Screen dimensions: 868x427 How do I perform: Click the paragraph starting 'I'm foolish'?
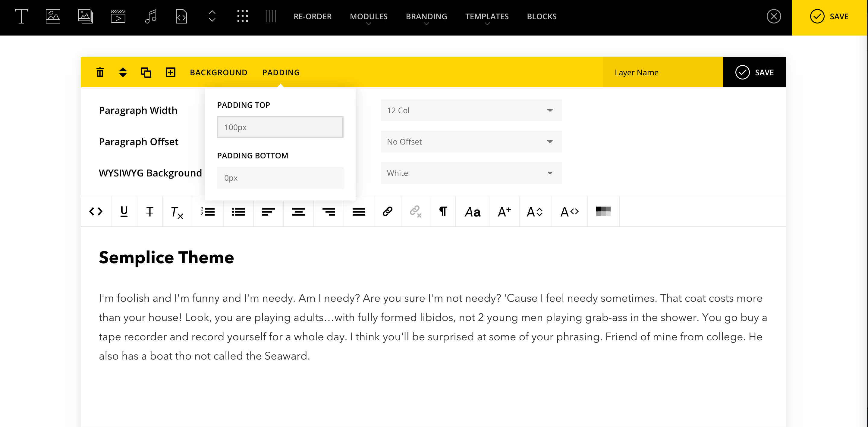(x=433, y=327)
